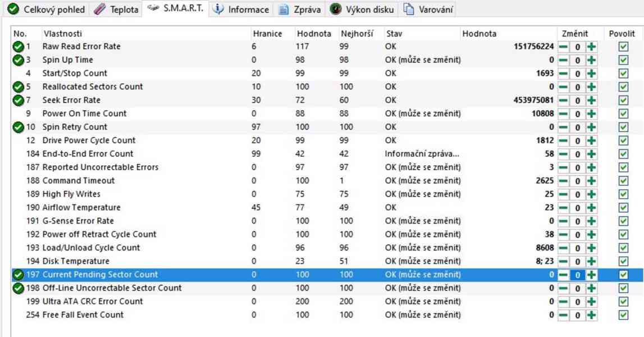Uncheck Povolit for Free Fall Event Count
Viewport: 644px width, 337px height.
point(623,315)
